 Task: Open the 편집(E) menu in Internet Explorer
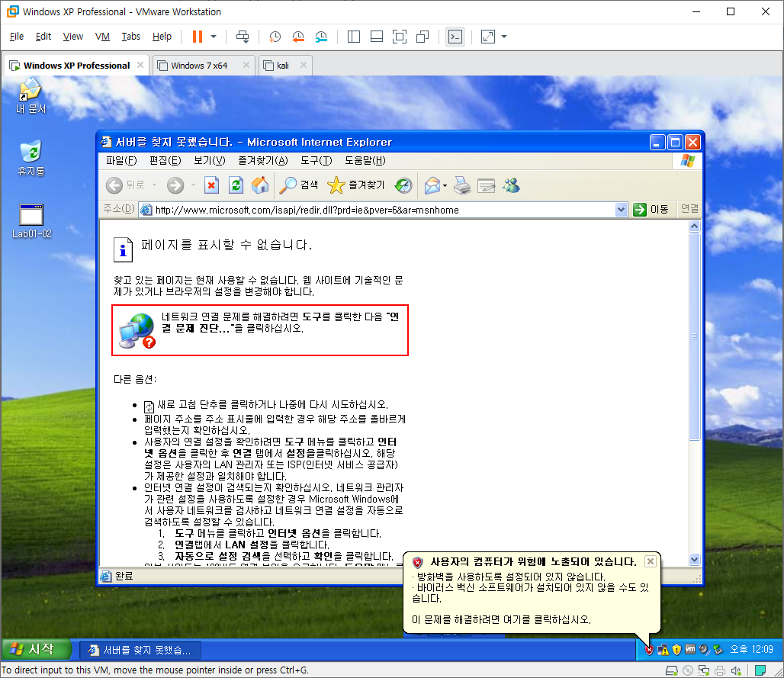pyautogui.click(x=165, y=160)
